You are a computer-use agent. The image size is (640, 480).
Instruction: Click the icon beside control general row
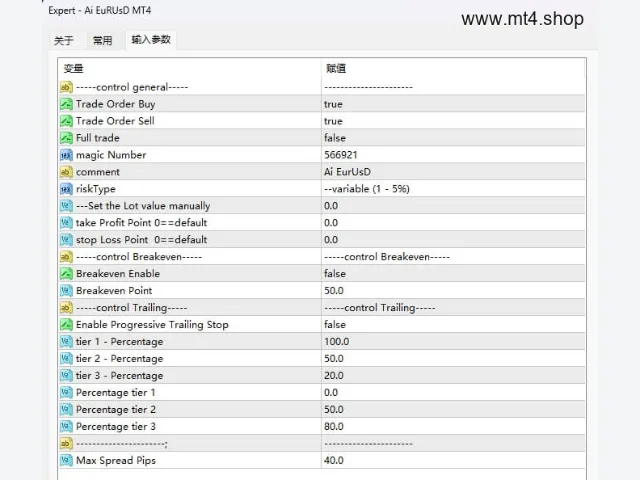tap(66, 87)
